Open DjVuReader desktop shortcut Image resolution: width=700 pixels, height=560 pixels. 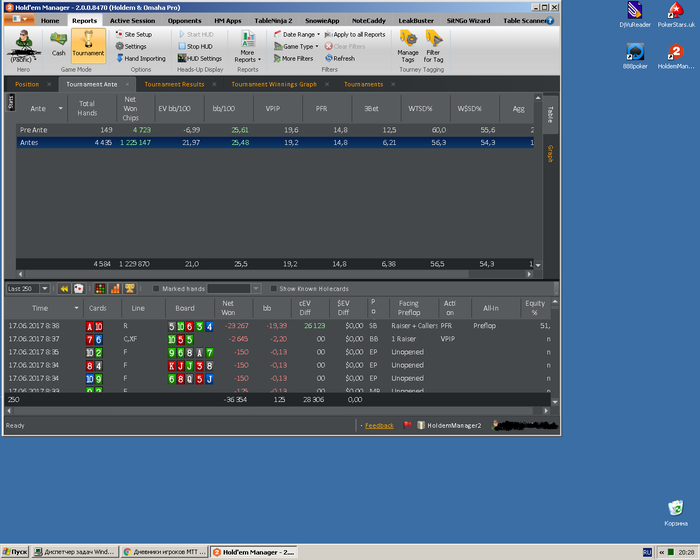[635, 14]
